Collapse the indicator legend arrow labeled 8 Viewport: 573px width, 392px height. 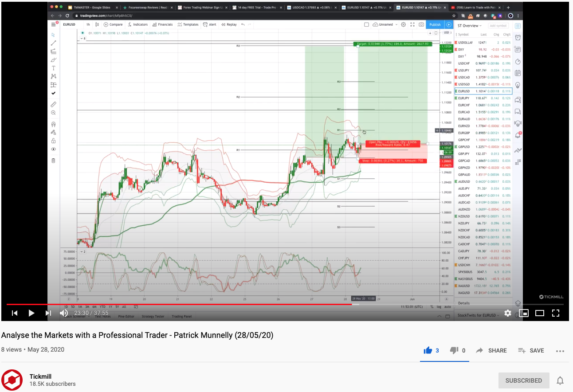point(82,39)
